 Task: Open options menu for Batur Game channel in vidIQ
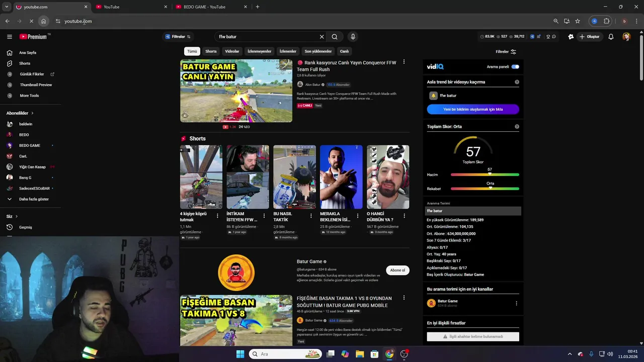(x=516, y=303)
